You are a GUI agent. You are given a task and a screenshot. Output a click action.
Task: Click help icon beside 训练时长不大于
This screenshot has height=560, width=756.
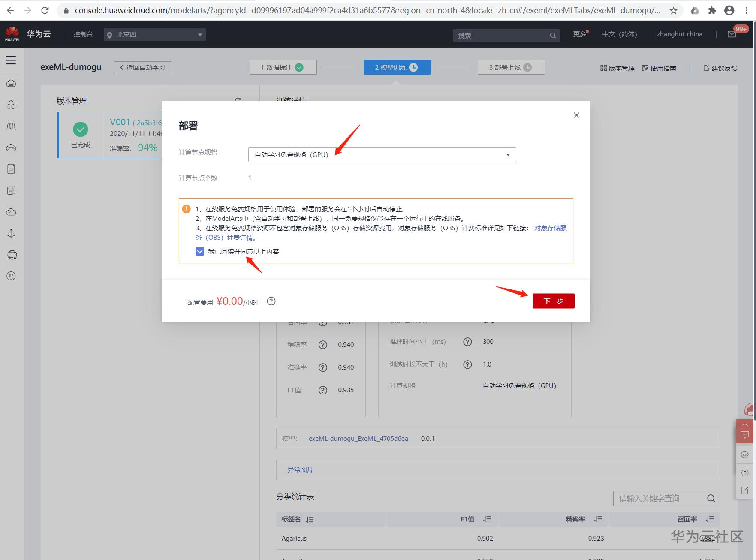pos(467,364)
